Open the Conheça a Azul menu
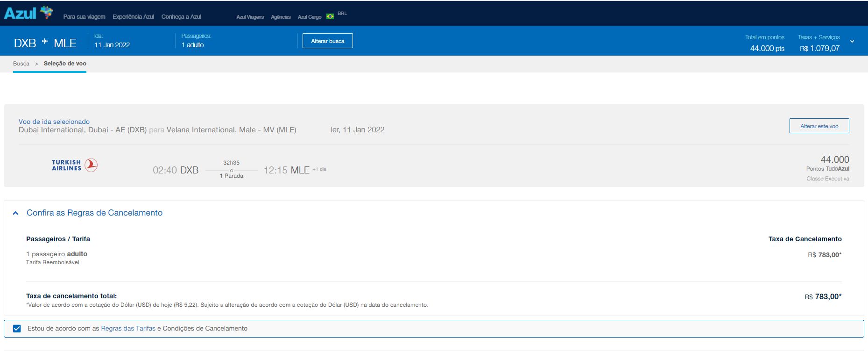The image size is (868, 353). [x=181, y=17]
